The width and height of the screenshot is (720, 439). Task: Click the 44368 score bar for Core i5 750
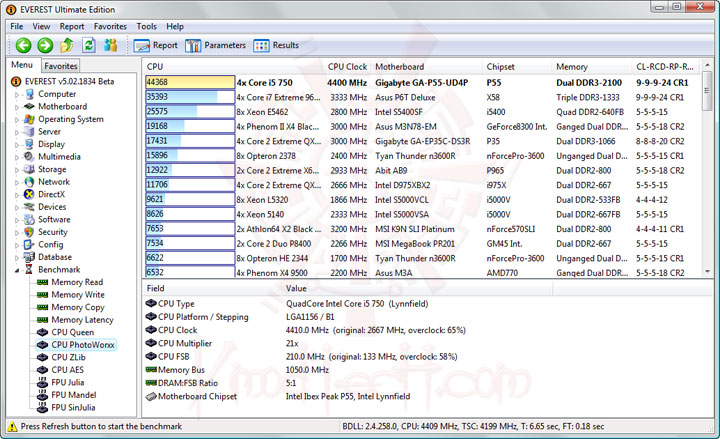tap(190, 82)
